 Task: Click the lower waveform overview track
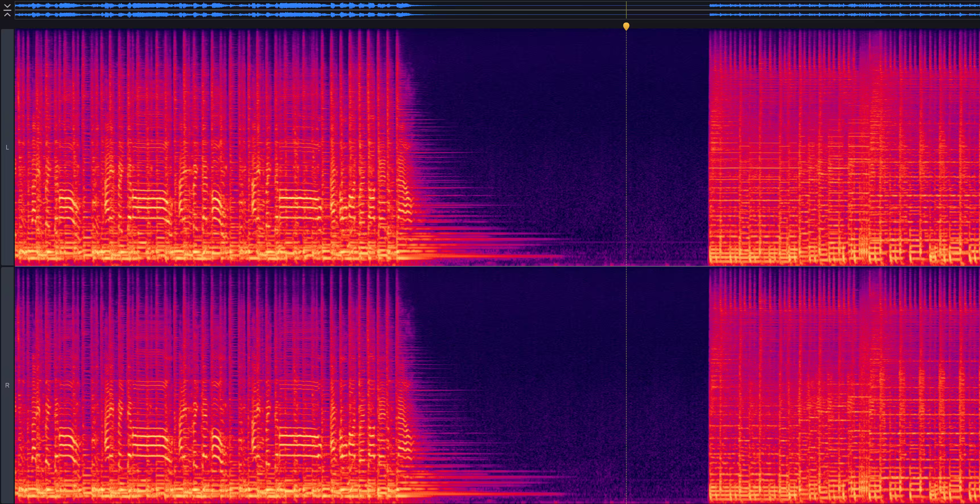[x=497, y=15]
